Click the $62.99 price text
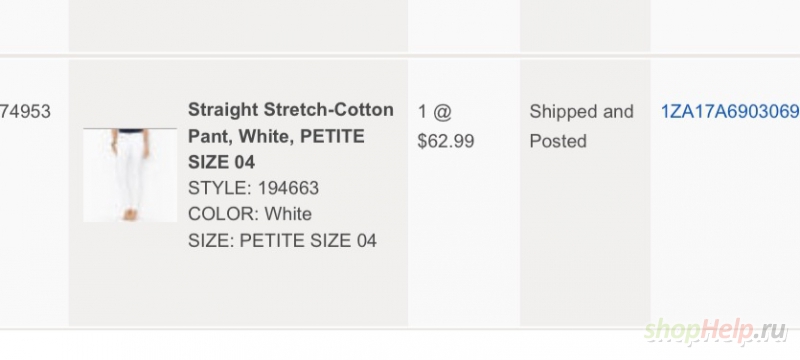This screenshot has height=360, width=800. [446, 141]
